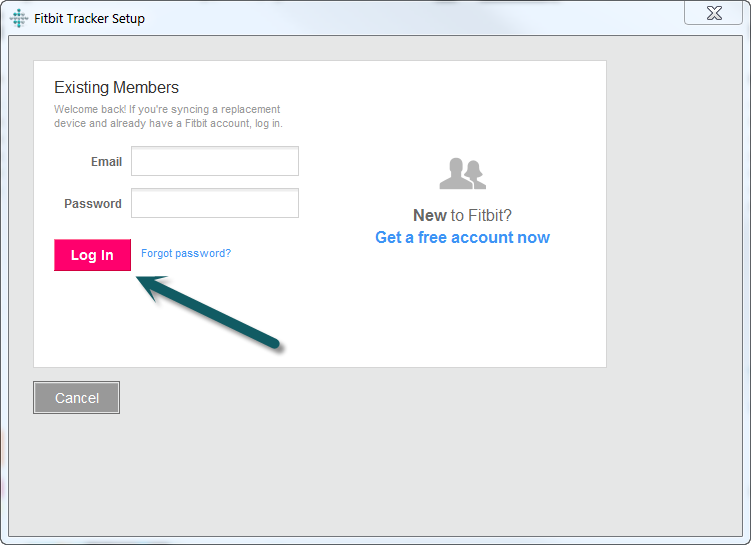Image resolution: width=751 pixels, height=545 pixels.
Task: Click the Fitbit logo in title bar
Action: [x=19, y=18]
